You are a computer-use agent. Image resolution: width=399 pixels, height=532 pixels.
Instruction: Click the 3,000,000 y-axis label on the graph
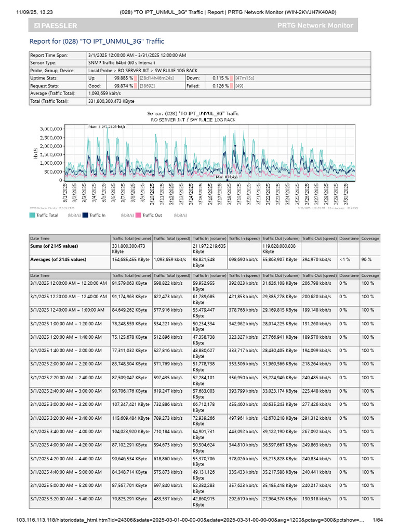point(51,129)
